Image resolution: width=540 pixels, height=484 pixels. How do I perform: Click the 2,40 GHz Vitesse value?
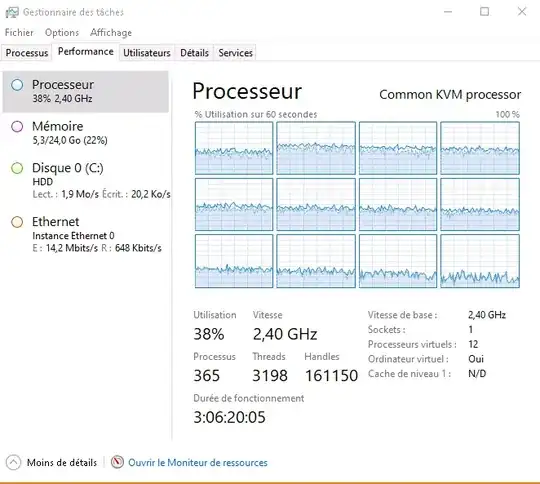pyautogui.click(x=285, y=334)
